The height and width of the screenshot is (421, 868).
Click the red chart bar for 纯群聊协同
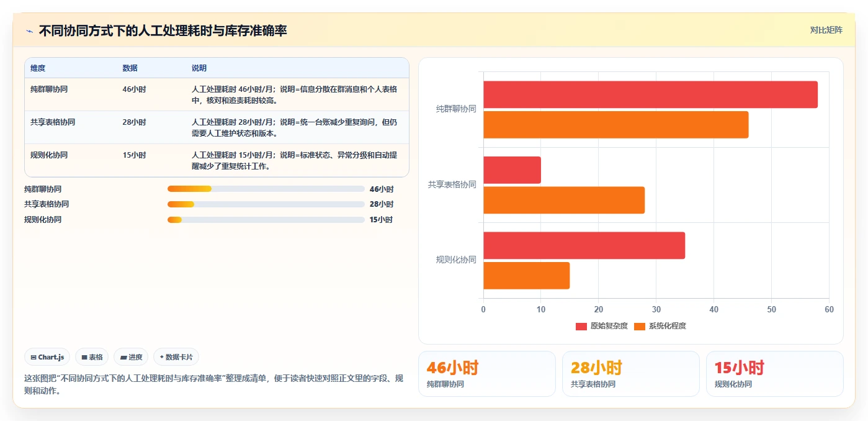click(650, 94)
